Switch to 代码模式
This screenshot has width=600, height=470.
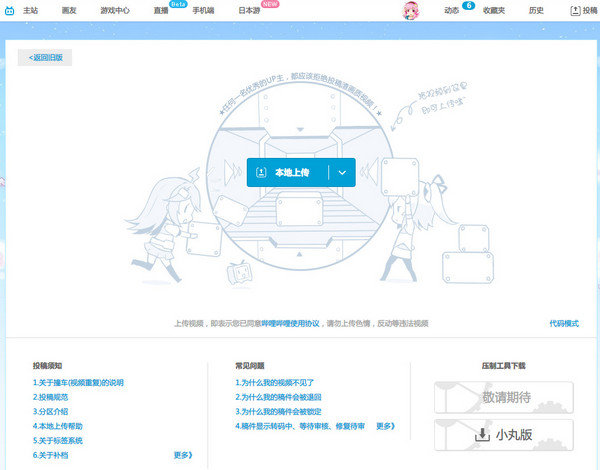pyautogui.click(x=563, y=324)
